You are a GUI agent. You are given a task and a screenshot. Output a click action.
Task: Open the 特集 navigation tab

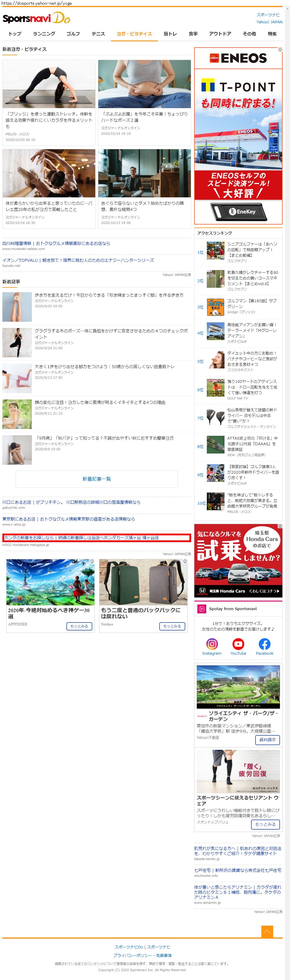coord(272,34)
